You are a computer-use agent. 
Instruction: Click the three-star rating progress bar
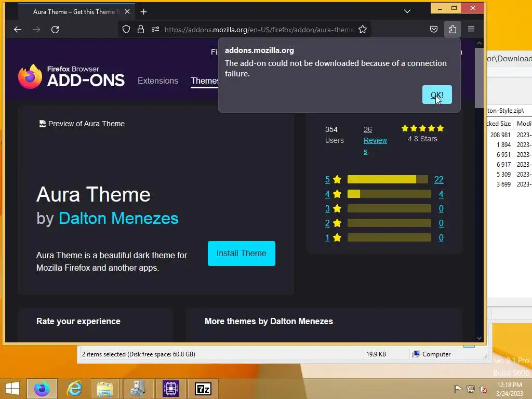[389, 208]
